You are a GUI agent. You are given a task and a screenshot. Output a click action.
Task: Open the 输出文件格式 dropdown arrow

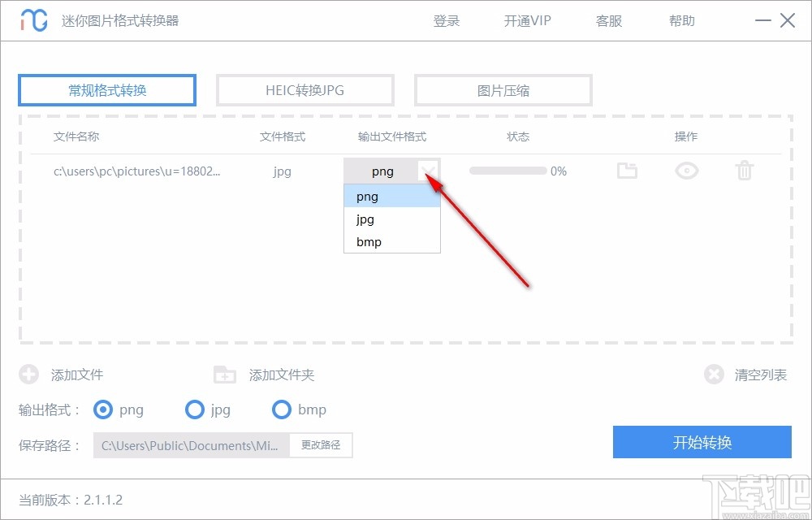tap(429, 171)
